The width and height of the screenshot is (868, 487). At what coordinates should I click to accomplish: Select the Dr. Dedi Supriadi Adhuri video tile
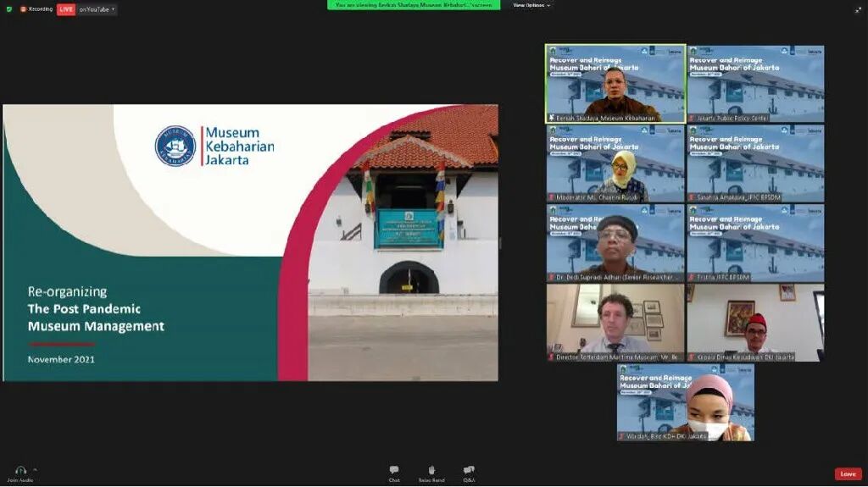pos(615,243)
